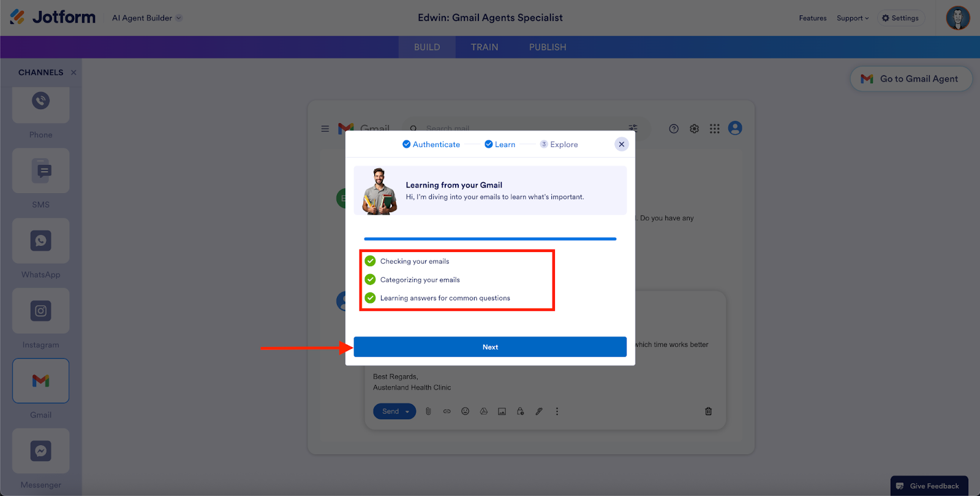Image resolution: width=980 pixels, height=496 pixels.
Task: Open Gmail main menu hamburger icon
Action: click(325, 129)
